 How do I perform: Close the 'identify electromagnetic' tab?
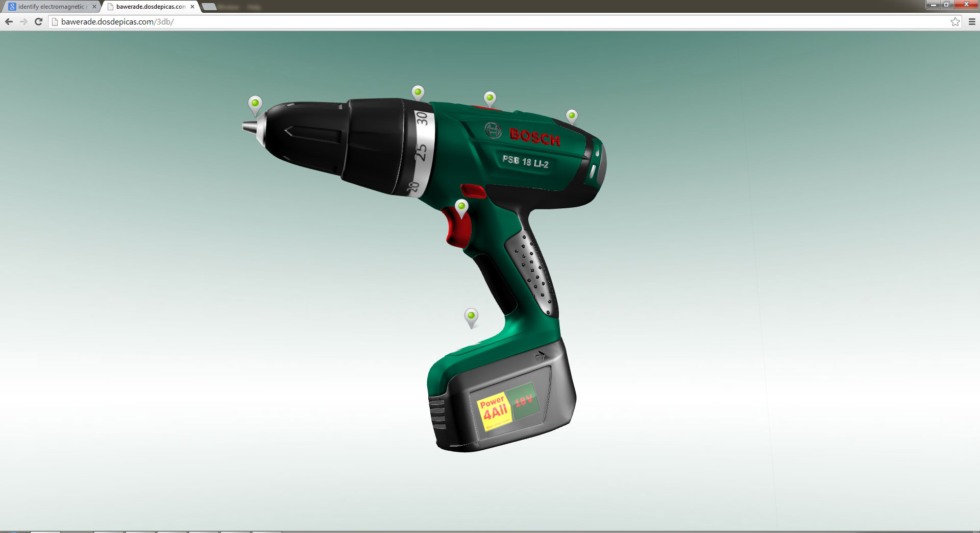94,7
